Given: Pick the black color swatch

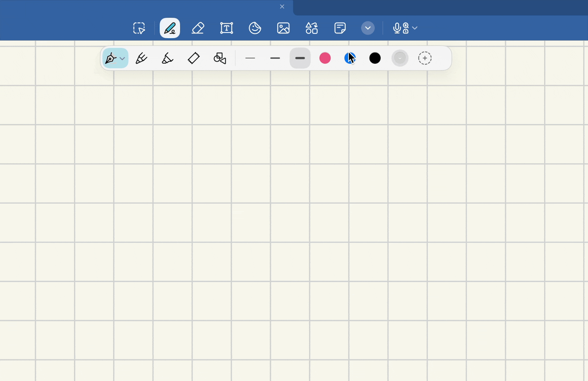Looking at the screenshot, I should click(375, 58).
